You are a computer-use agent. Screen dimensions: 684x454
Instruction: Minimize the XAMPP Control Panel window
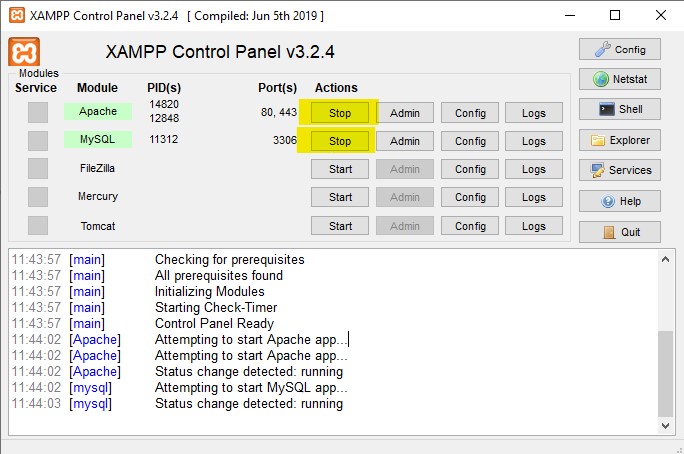coord(570,15)
